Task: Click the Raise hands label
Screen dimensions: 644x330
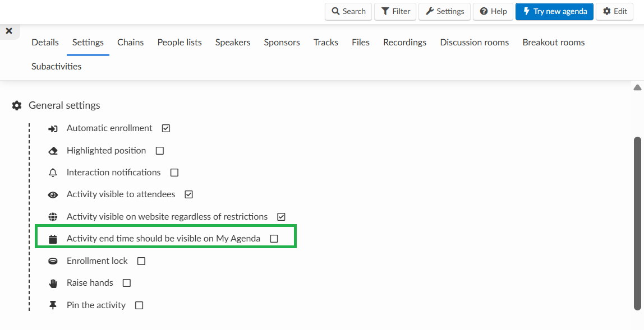Action: [90, 283]
